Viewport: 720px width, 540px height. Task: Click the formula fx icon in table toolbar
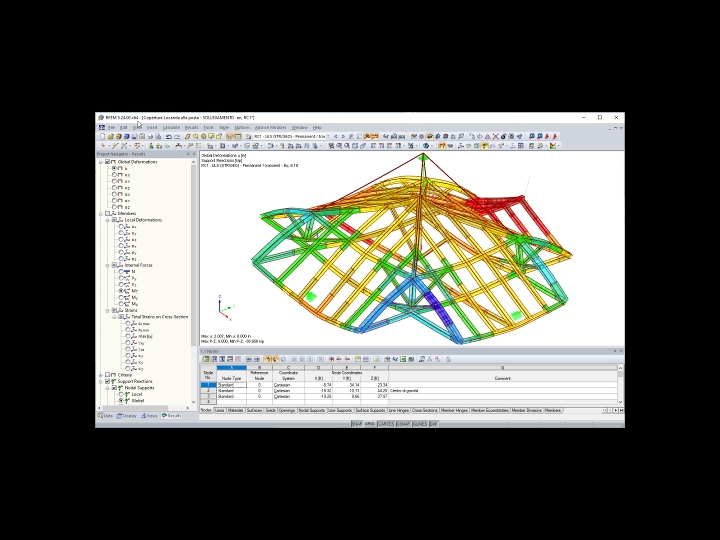coord(429,359)
